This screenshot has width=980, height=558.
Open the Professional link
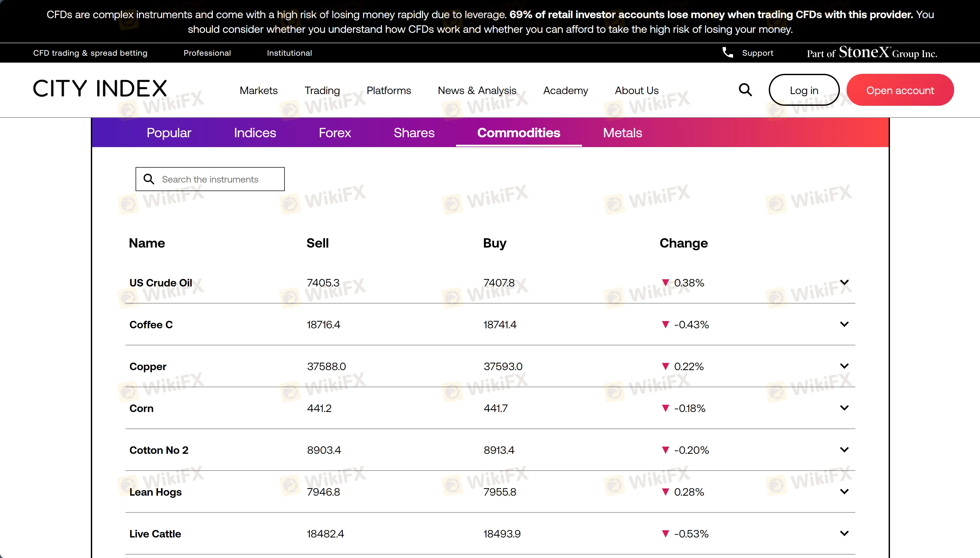coord(207,53)
